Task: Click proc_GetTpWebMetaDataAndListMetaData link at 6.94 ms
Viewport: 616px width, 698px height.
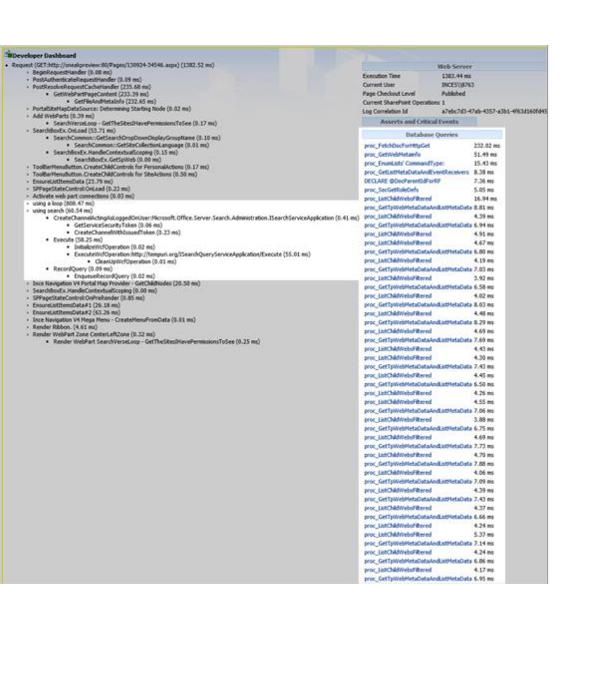Action: point(418,225)
